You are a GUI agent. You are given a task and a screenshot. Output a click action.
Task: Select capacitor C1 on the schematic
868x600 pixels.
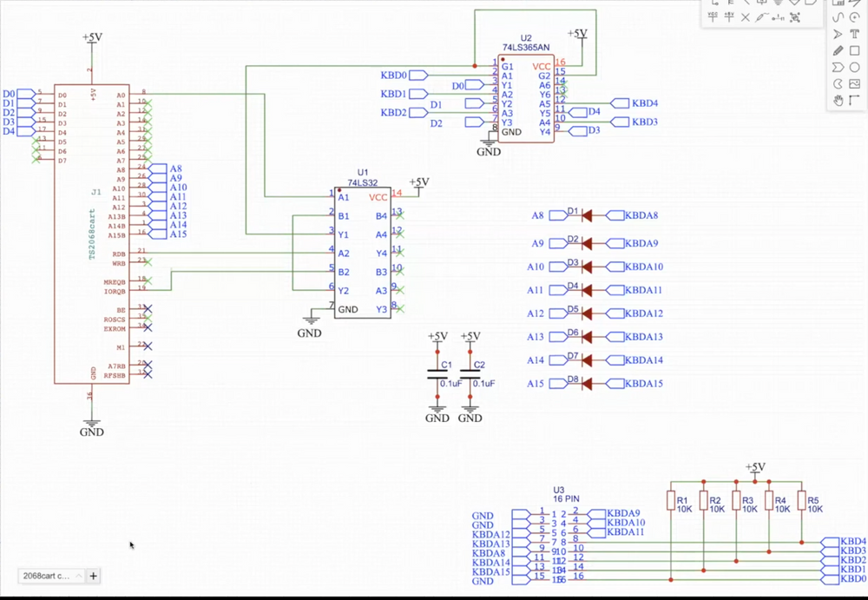tap(437, 372)
